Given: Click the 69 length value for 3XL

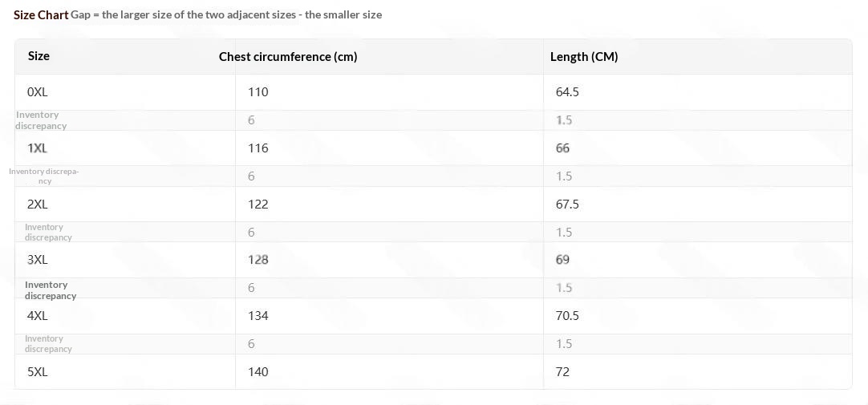Looking at the screenshot, I should click(562, 260).
